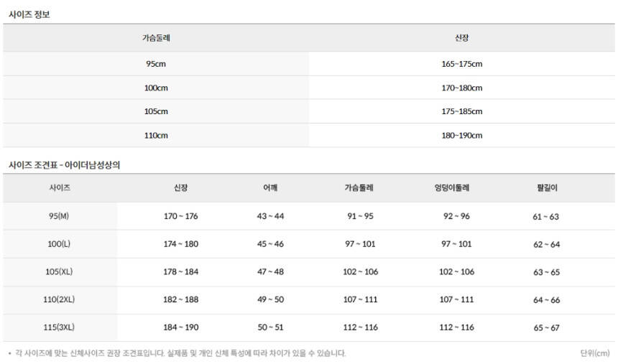Click the 사이즈 column header
The image size is (618, 364).
pos(59,188)
